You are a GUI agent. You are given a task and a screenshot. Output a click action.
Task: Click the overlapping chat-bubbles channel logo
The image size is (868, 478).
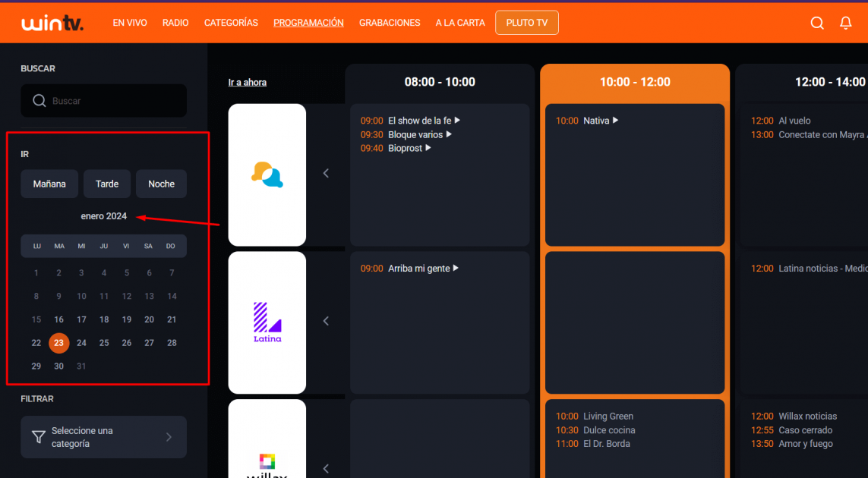[x=267, y=175]
